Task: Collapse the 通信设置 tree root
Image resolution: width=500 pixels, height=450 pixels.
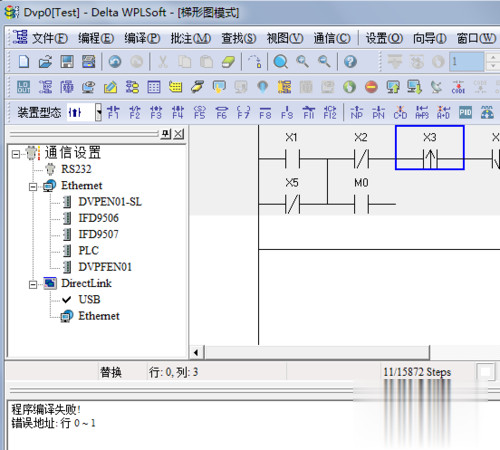Action: 16,154
